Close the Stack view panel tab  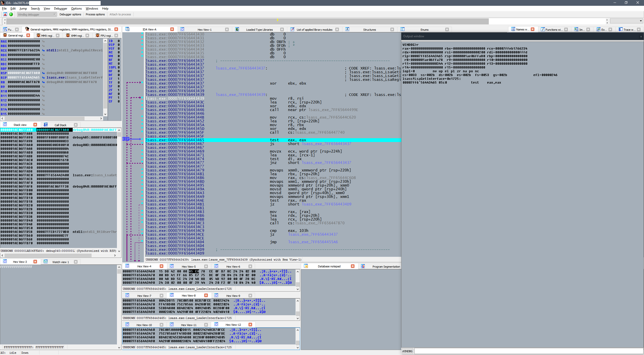tap(35, 125)
